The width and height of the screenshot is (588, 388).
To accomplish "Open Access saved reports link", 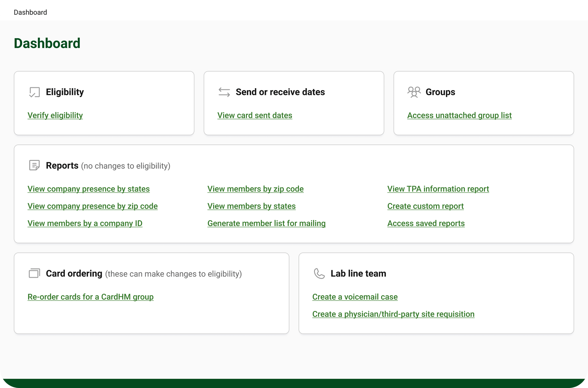I will click(426, 223).
